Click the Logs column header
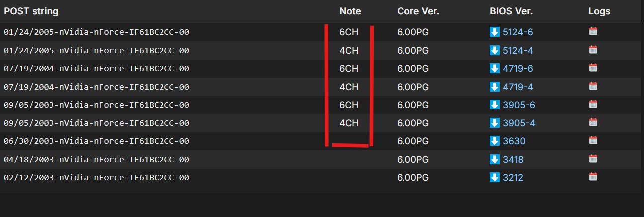Image resolution: width=644 pixels, height=217 pixels. tap(599, 11)
